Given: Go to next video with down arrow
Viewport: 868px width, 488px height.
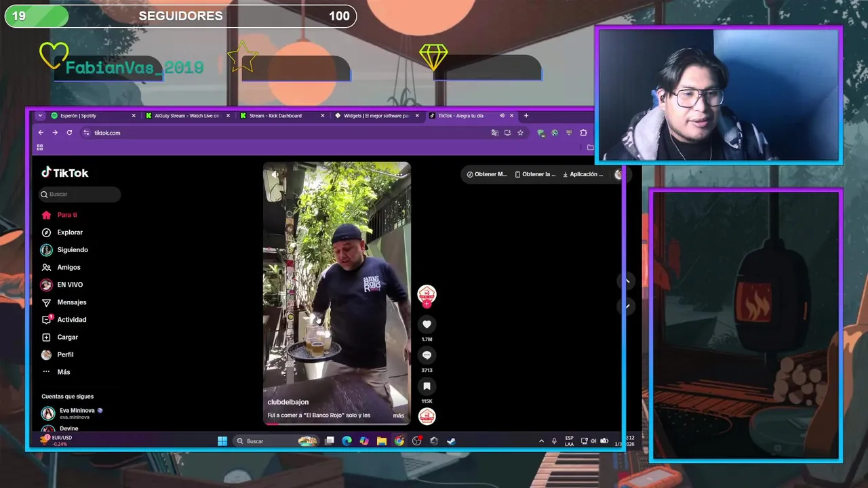Looking at the screenshot, I should (627, 306).
